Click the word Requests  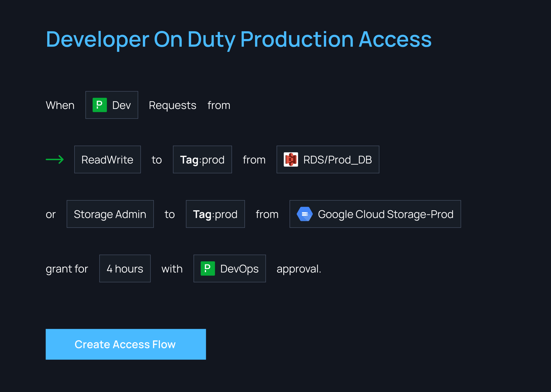point(172,105)
